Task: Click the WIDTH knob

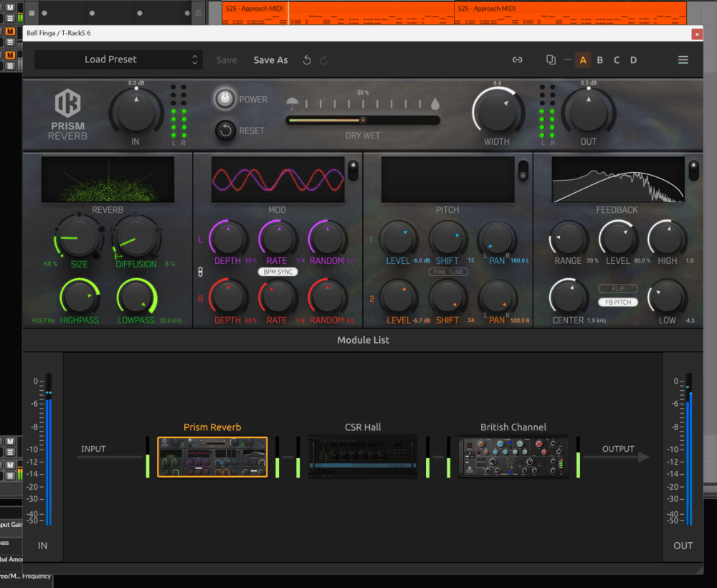Action: 497,113
